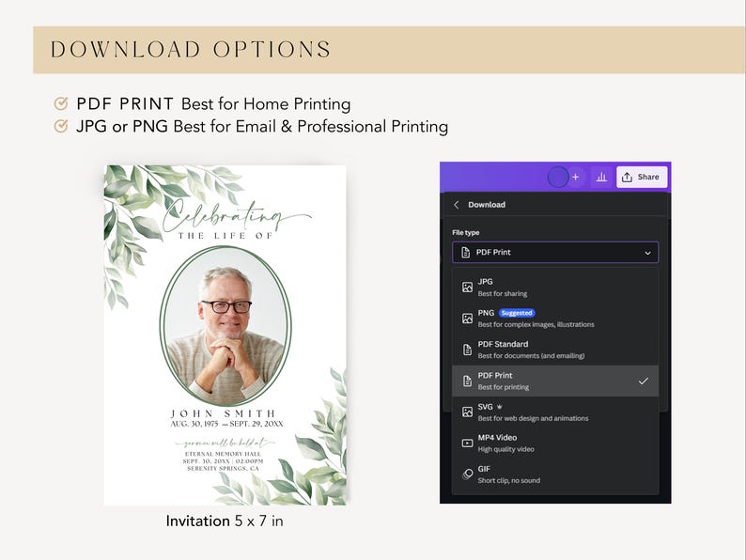Click the 'Download' panel title

pos(487,205)
